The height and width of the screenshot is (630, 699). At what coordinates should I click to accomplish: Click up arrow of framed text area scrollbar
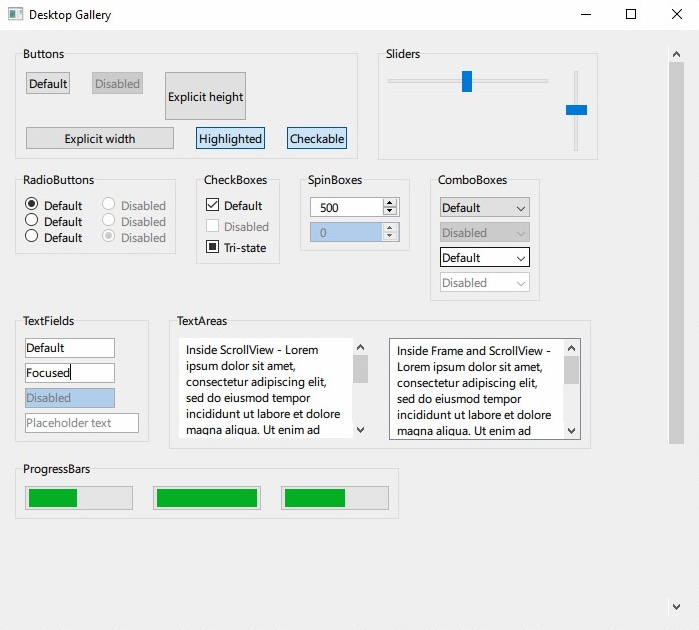point(572,348)
